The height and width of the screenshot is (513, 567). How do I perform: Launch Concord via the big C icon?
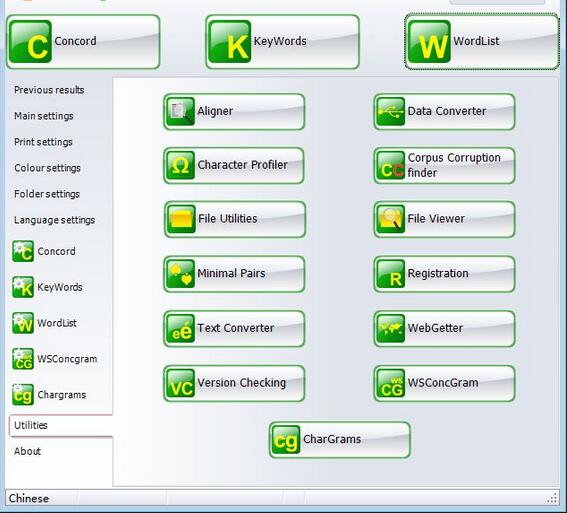(30, 42)
